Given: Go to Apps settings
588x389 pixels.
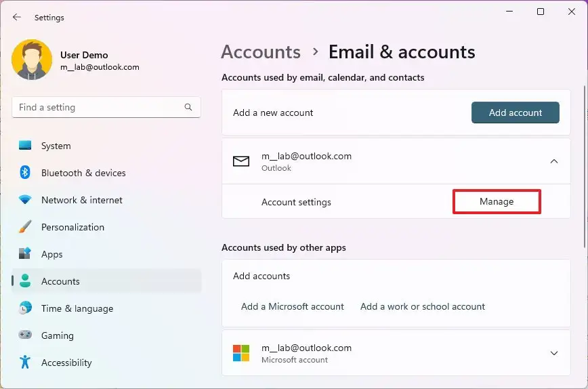Looking at the screenshot, I should [106, 254].
